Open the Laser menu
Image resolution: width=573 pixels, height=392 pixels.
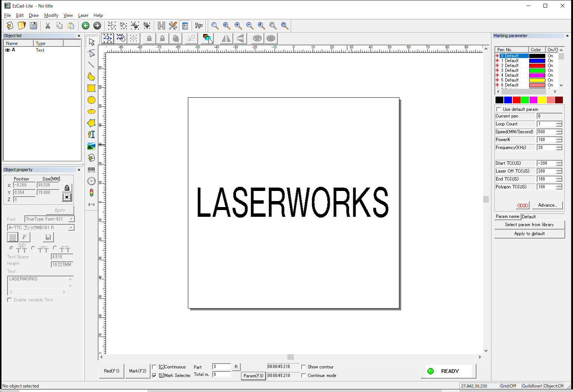[x=83, y=15]
